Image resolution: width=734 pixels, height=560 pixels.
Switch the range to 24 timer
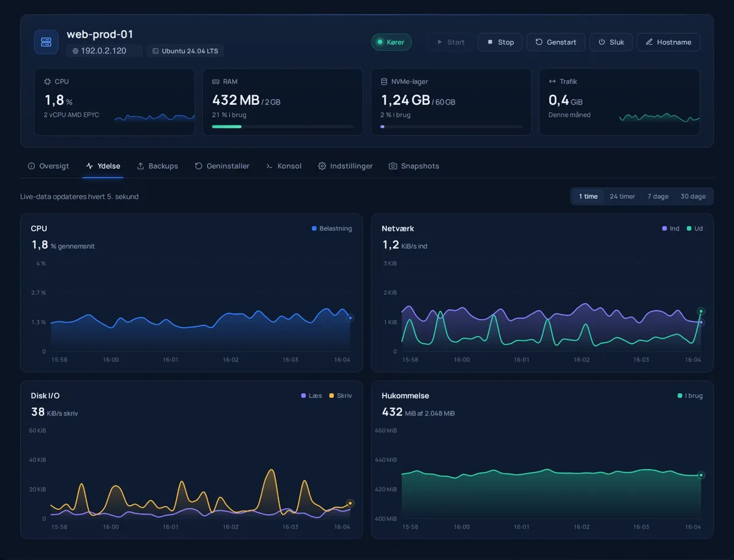coord(622,196)
